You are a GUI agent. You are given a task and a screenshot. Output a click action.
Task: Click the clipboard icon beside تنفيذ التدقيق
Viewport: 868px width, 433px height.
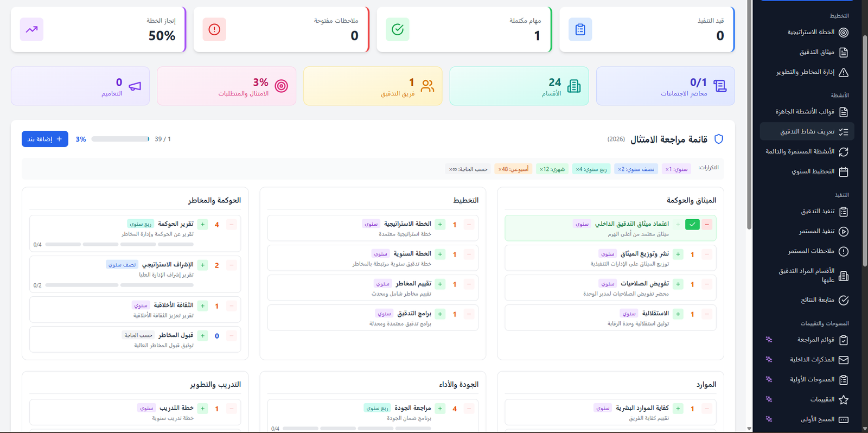844,212
